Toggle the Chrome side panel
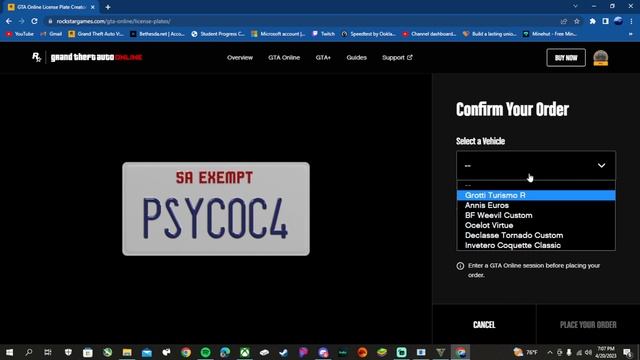Screen dimensions: 640x360 [605, 21]
